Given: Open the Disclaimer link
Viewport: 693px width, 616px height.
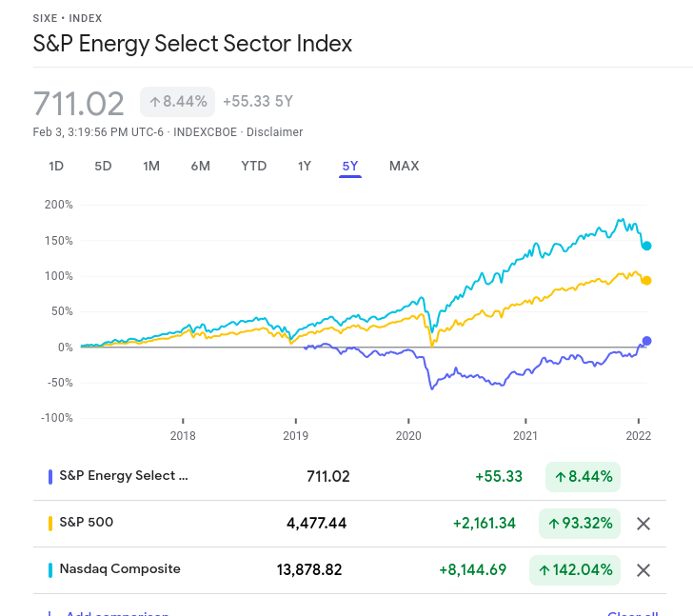Looking at the screenshot, I should (x=274, y=132).
